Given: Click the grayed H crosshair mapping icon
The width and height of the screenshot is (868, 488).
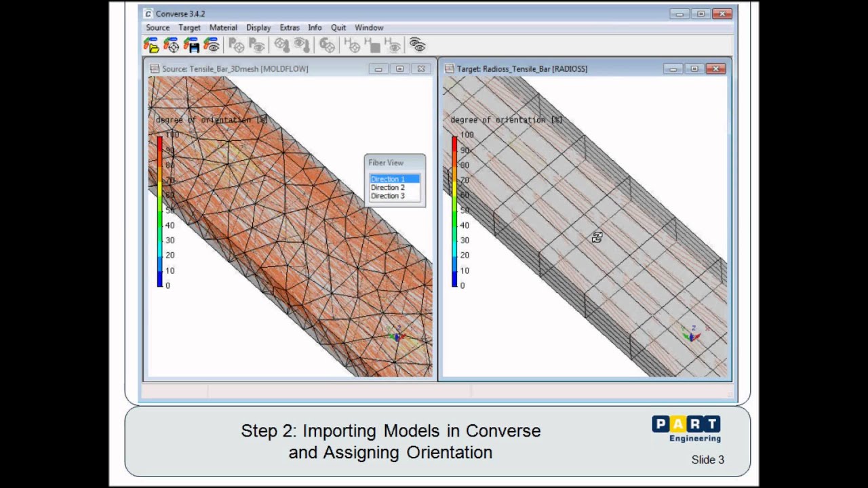Looking at the screenshot, I should tap(352, 45).
